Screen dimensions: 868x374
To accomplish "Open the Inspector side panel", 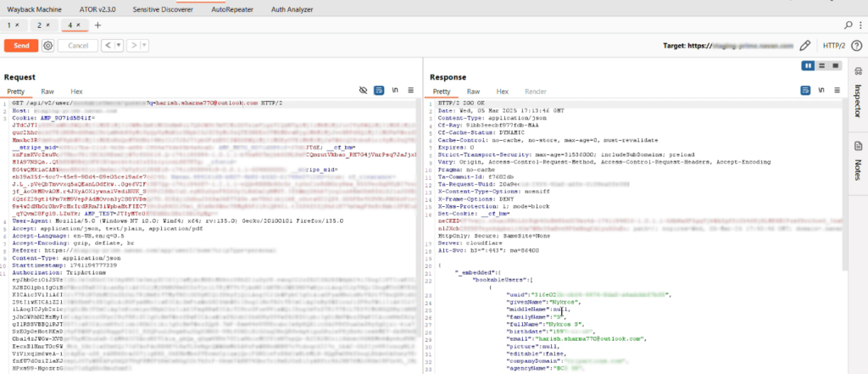I will [857, 101].
